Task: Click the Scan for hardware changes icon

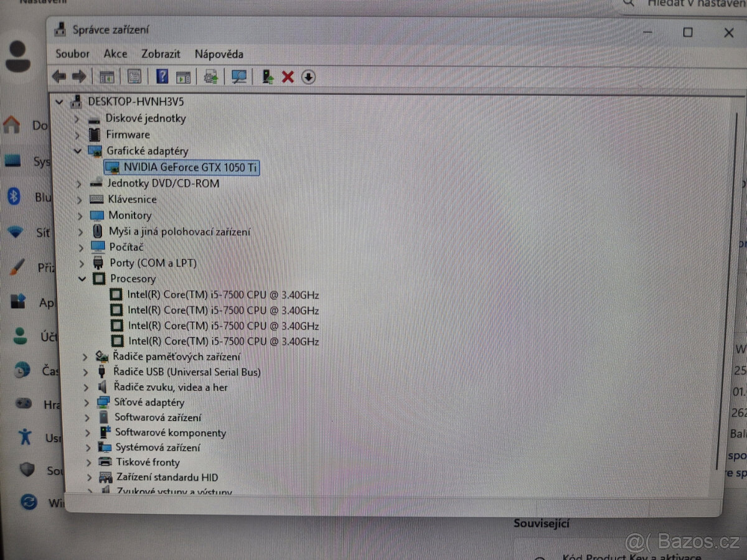Action: pos(238,76)
